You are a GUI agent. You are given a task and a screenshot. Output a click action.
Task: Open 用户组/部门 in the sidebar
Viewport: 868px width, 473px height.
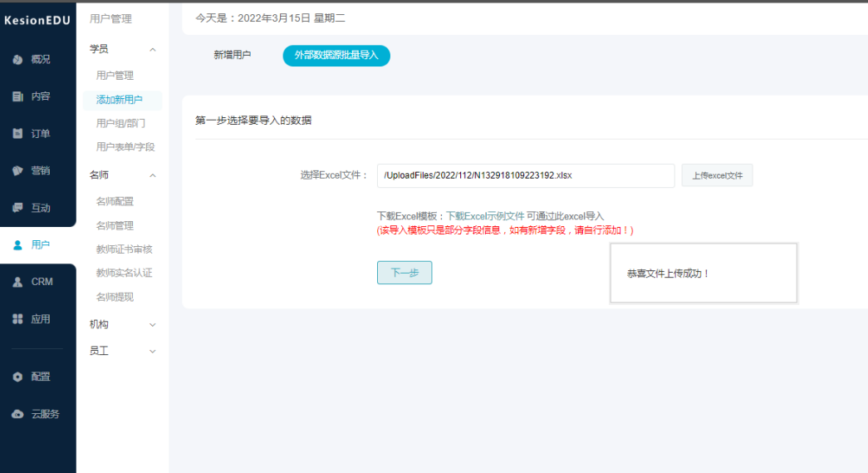(120, 123)
